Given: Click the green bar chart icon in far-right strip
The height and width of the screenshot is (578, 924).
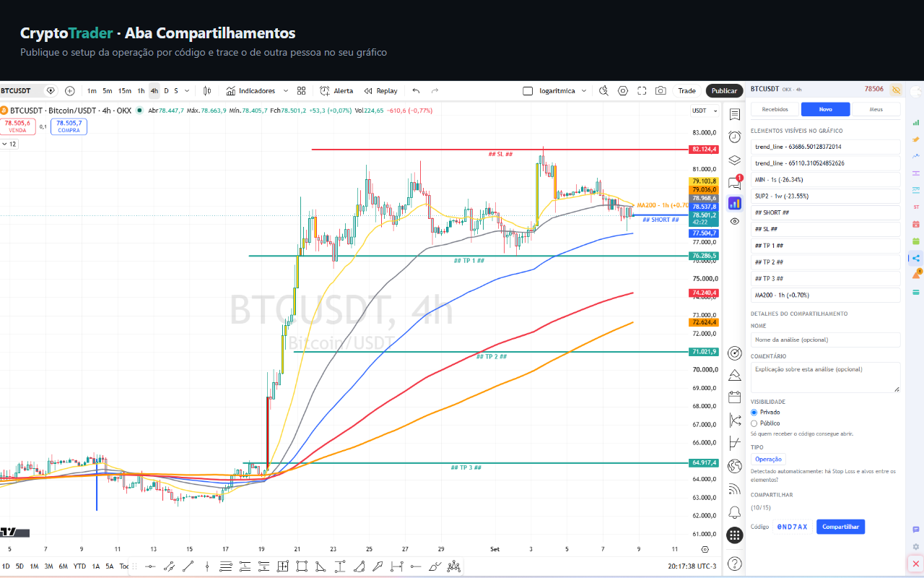Looking at the screenshot, I should (916, 123).
